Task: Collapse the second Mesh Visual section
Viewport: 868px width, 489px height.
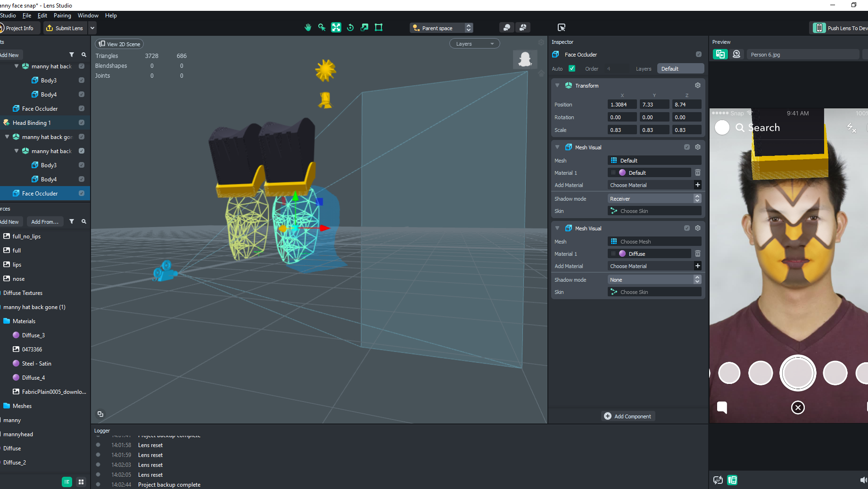Action: coord(557,228)
